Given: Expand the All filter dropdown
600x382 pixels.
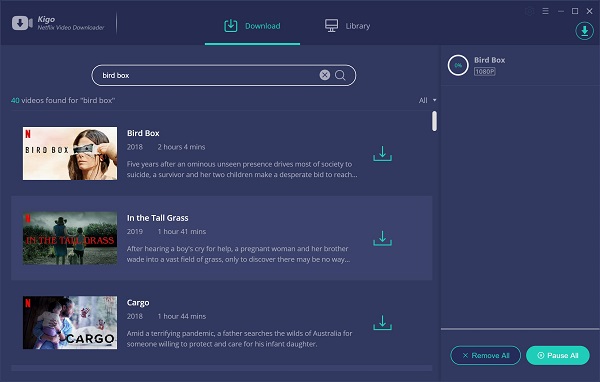Looking at the screenshot, I should (427, 100).
